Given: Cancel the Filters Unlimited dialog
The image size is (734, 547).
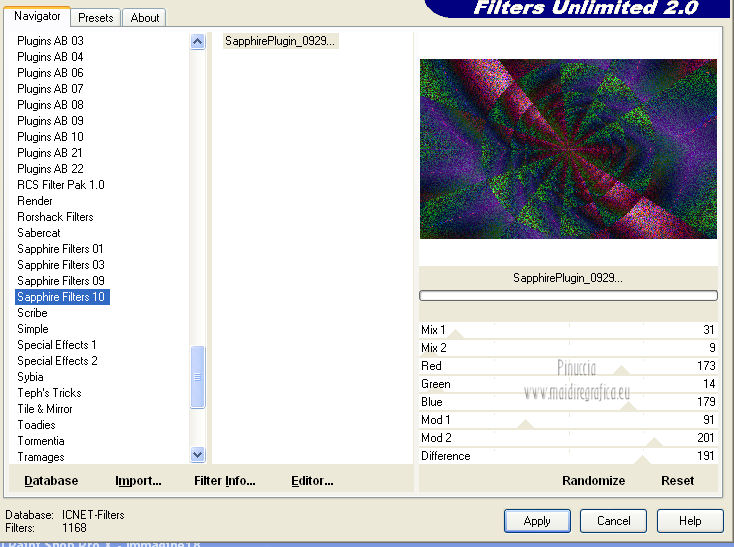Looking at the screenshot, I should point(613,521).
